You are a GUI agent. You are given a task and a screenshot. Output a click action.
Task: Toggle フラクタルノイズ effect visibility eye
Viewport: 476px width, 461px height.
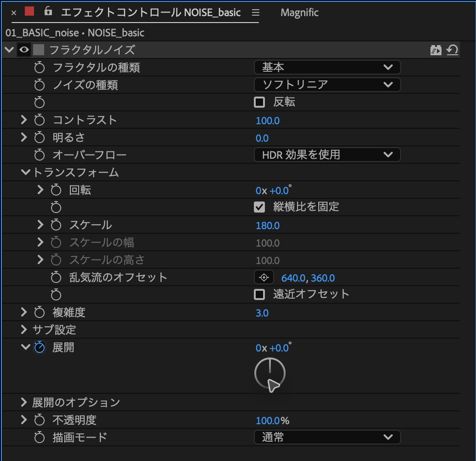[24, 50]
